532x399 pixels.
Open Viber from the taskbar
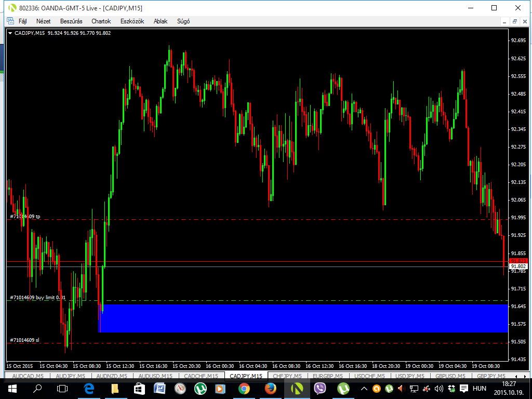(320, 388)
